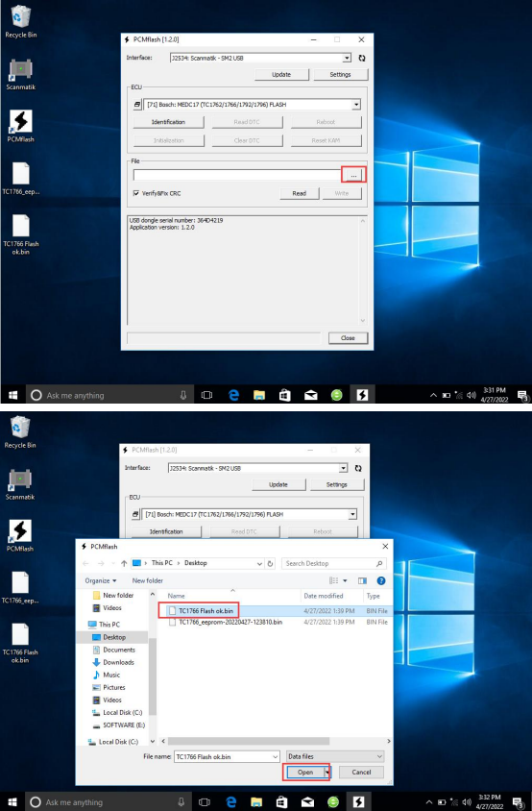Click Update button in upper PCMflash window
Image resolution: width=532 pixels, height=811 pixels.
point(281,75)
